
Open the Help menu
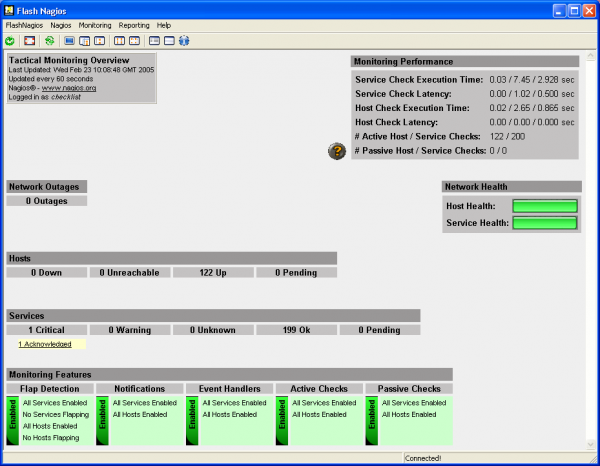(164, 24)
